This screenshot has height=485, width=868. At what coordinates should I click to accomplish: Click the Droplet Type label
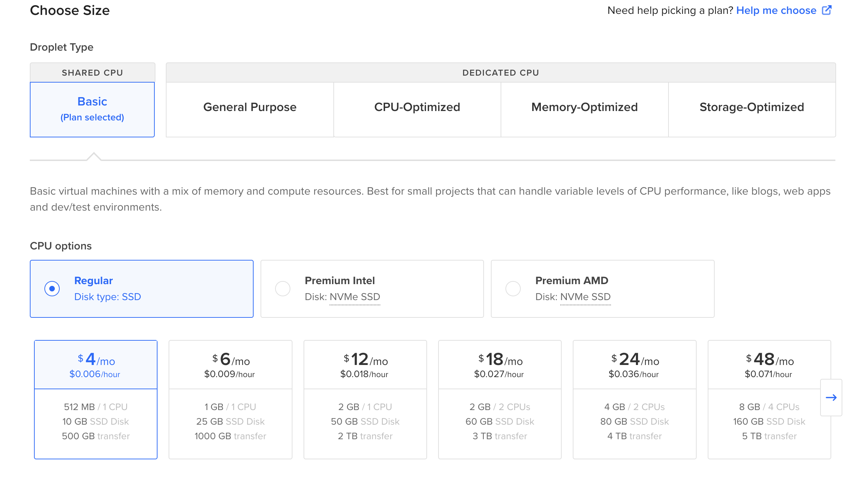point(62,47)
